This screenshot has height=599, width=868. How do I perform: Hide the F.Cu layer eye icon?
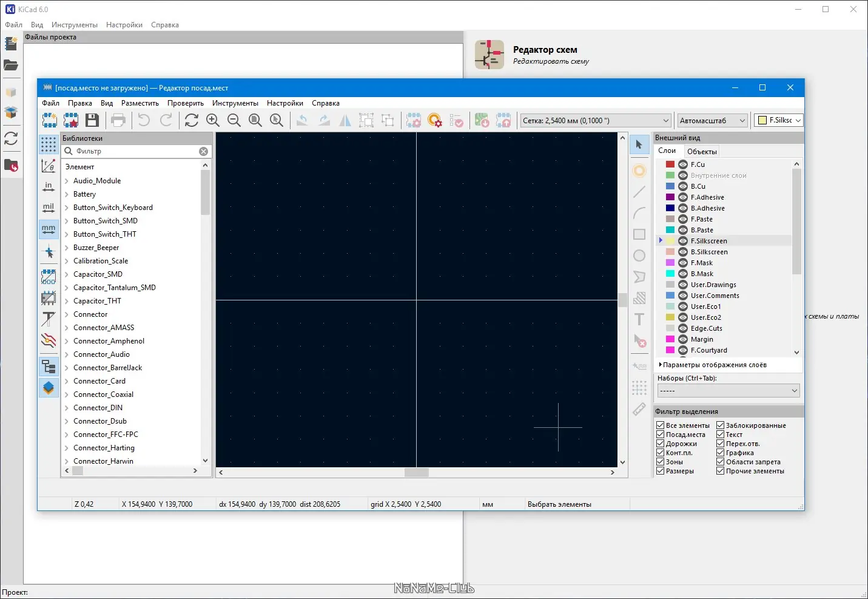tap(682, 164)
